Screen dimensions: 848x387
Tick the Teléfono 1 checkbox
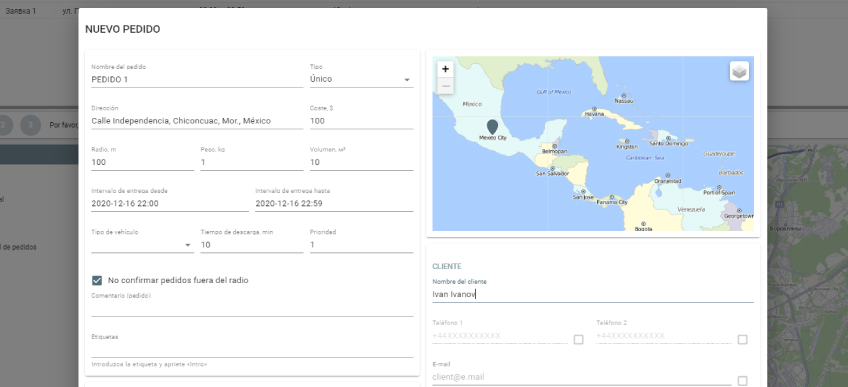579,339
